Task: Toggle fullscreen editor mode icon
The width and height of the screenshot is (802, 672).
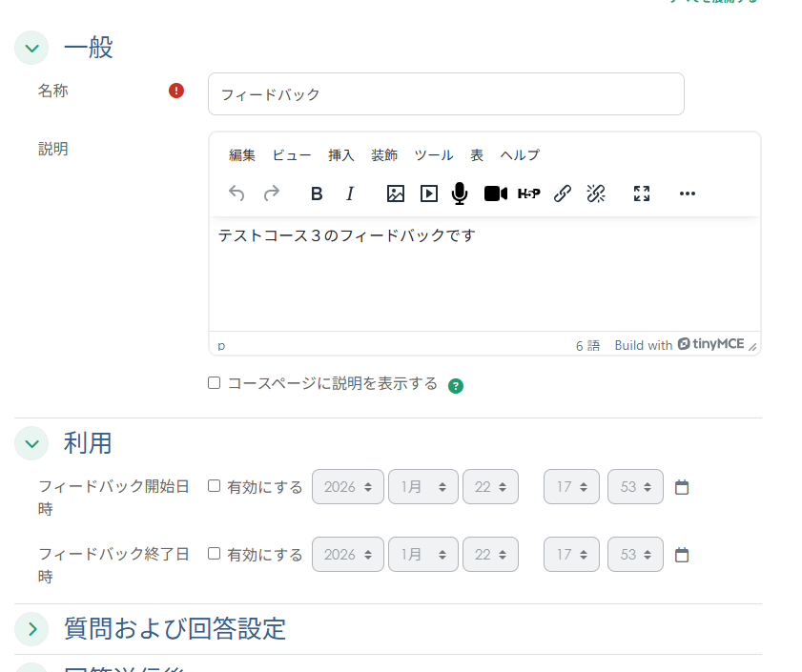Action: pyautogui.click(x=642, y=193)
